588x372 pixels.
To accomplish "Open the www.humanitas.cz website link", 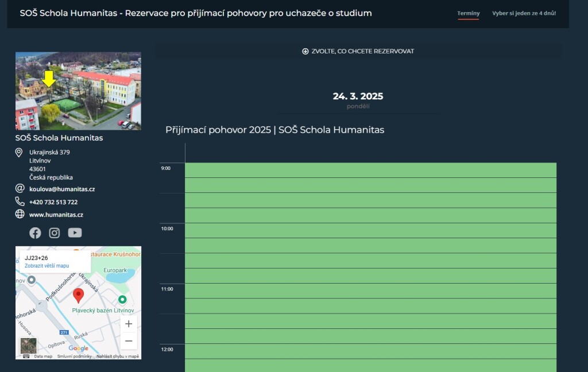I will coord(56,215).
